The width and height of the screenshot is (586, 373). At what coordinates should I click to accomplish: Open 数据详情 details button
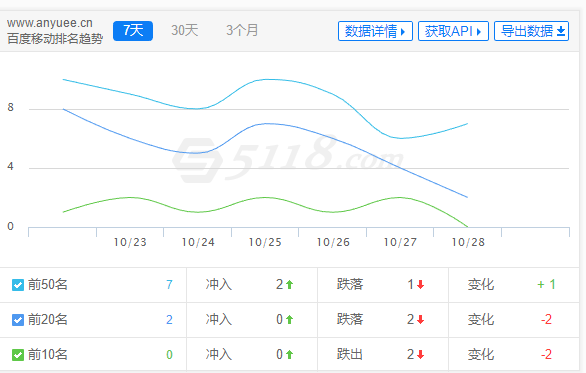375,31
